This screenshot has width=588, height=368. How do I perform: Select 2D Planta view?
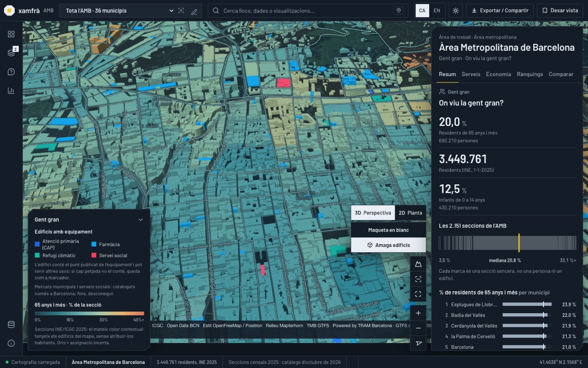[410, 213]
